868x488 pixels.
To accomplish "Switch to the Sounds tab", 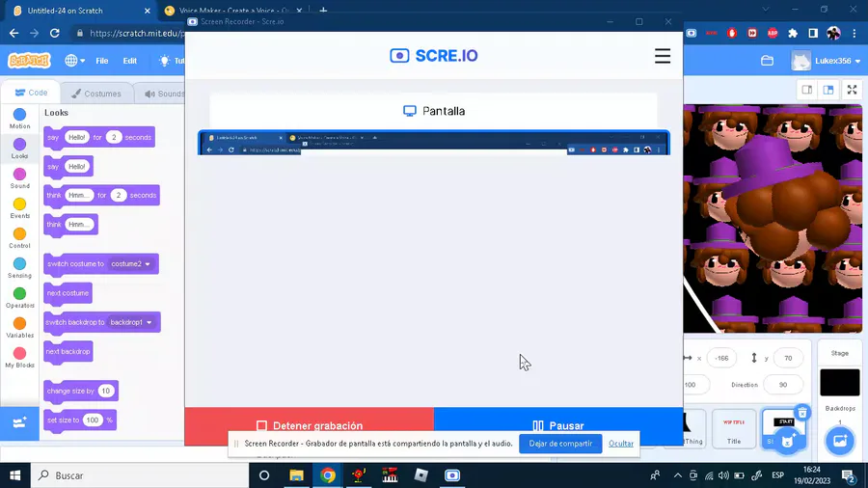I will pyautogui.click(x=160, y=94).
